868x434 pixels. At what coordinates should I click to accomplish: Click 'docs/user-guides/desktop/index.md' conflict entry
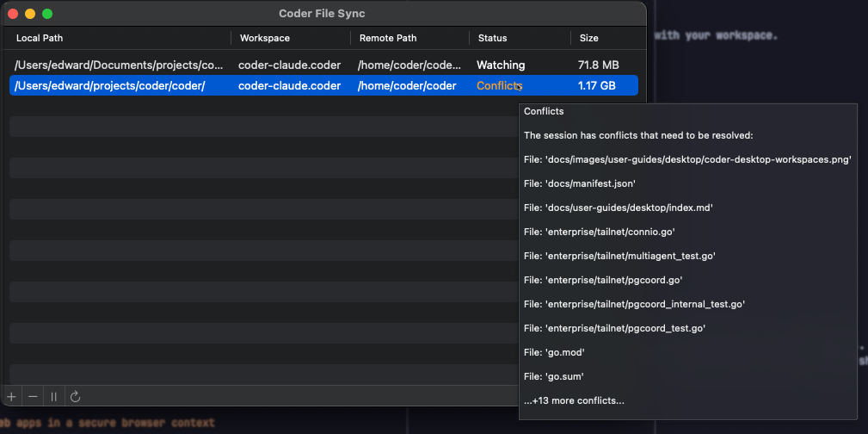tap(619, 208)
